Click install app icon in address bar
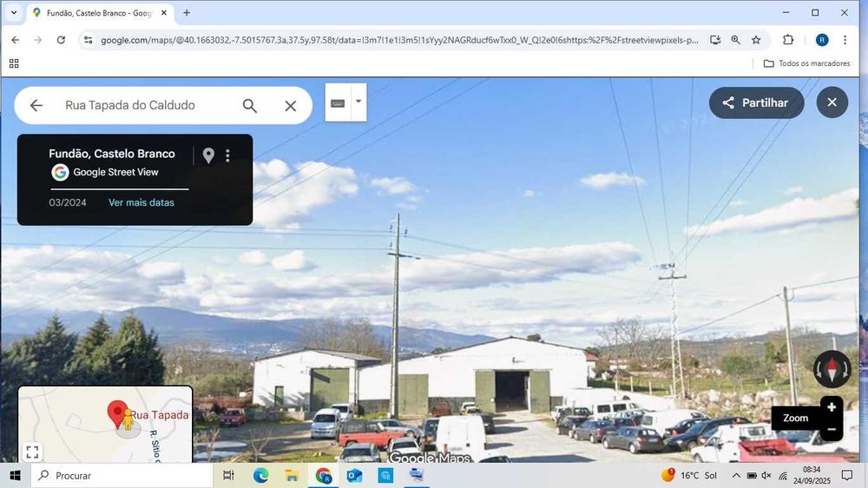This screenshot has width=868, height=488. tap(715, 40)
